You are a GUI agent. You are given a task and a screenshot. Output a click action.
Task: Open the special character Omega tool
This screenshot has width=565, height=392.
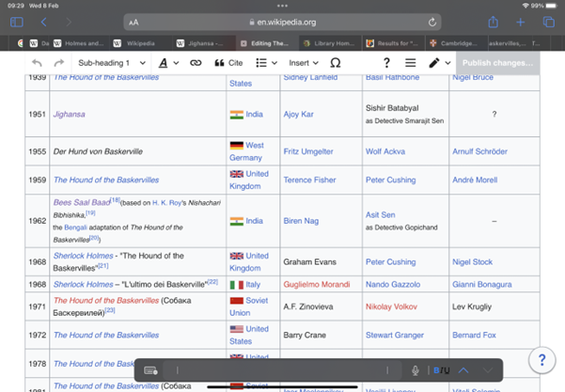click(x=336, y=63)
